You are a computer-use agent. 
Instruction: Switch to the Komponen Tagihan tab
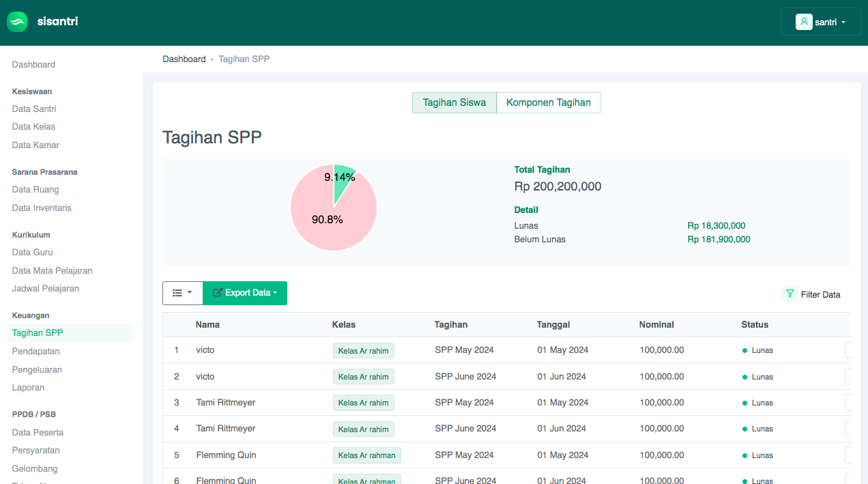(548, 102)
